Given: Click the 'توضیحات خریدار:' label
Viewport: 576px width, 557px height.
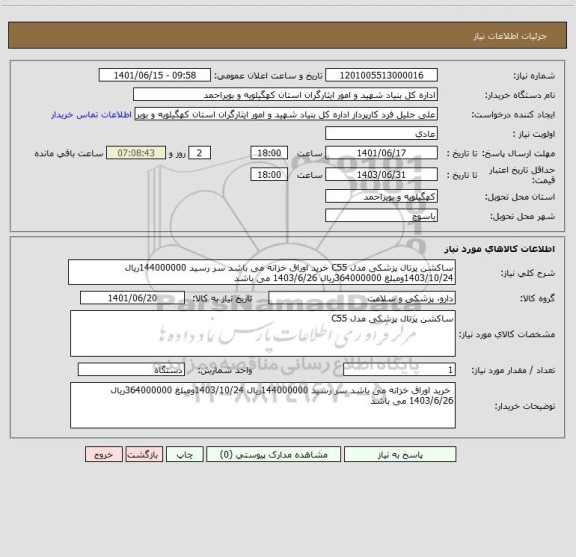Looking at the screenshot, I should [x=525, y=406].
